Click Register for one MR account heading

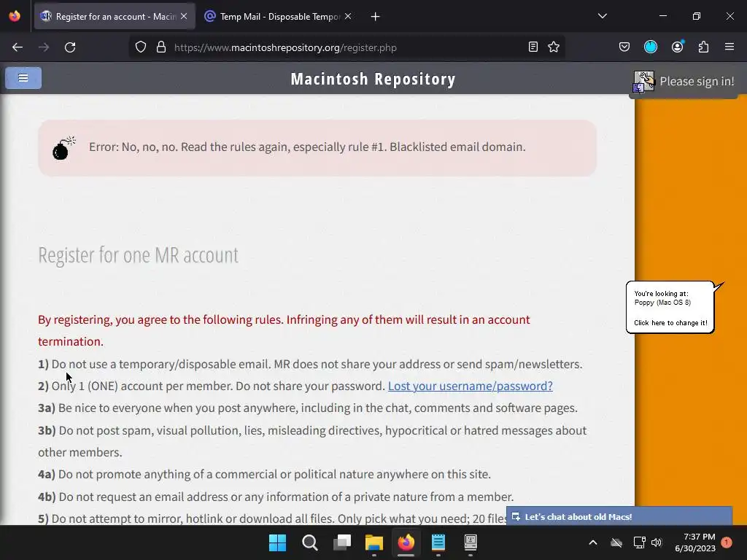[x=138, y=255]
